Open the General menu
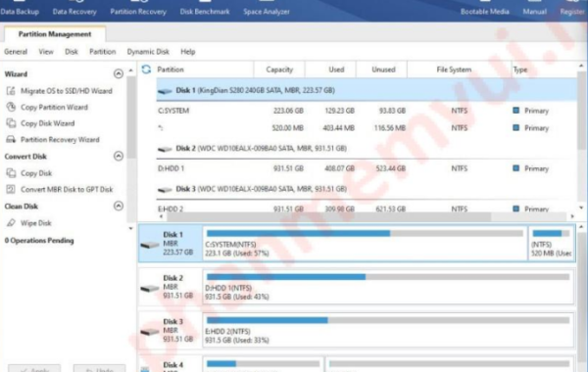This screenshot has width=588, height=372. coord(16,52)
